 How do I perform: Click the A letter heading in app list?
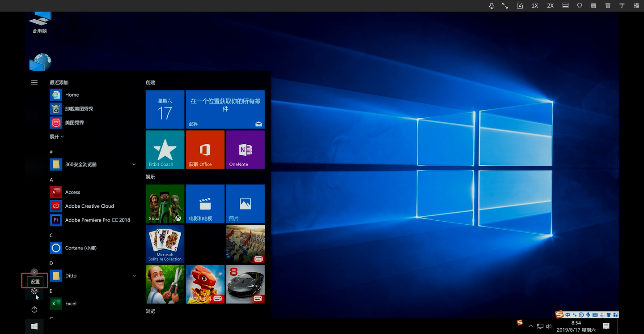coord(51,180)
